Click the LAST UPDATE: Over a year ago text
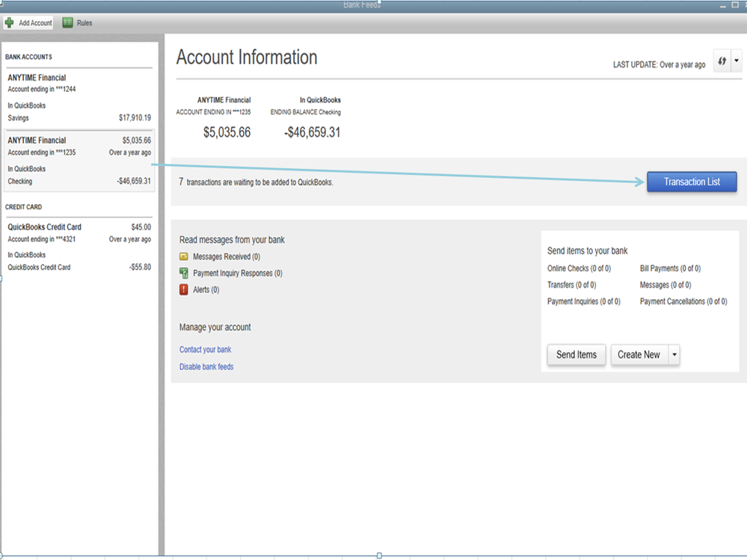This screenshot has width=747, height=560. 659,65
